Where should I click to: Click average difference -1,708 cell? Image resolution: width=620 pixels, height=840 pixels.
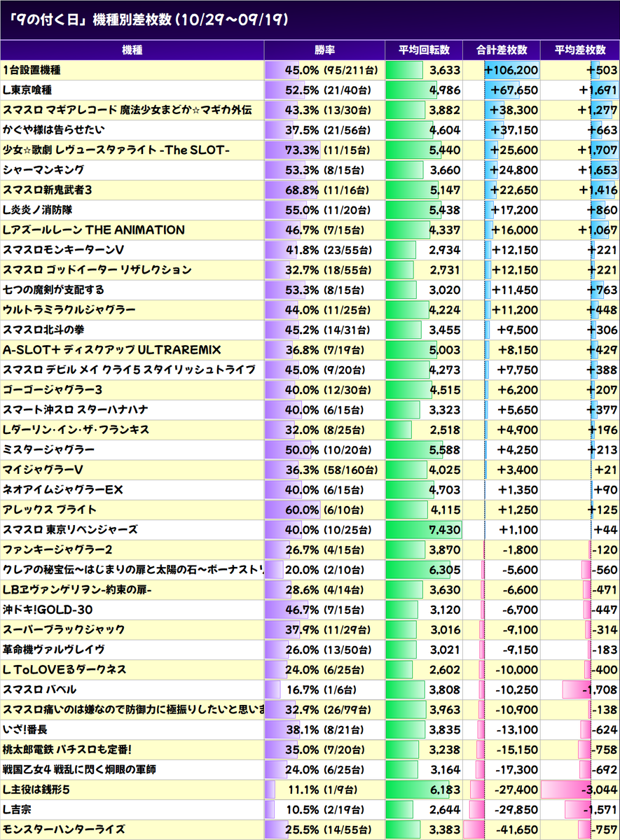(x=580, y=689)
